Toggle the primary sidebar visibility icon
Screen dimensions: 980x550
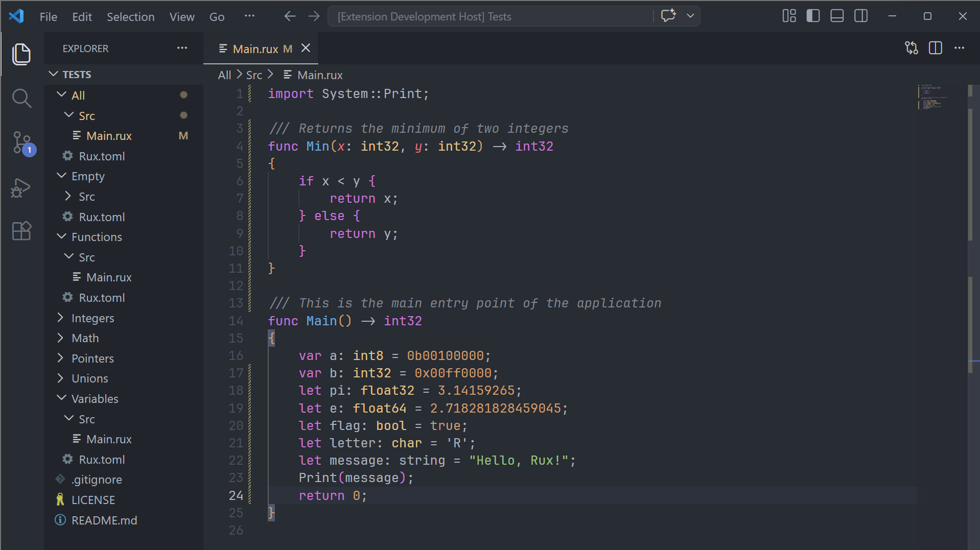(812, 16)
